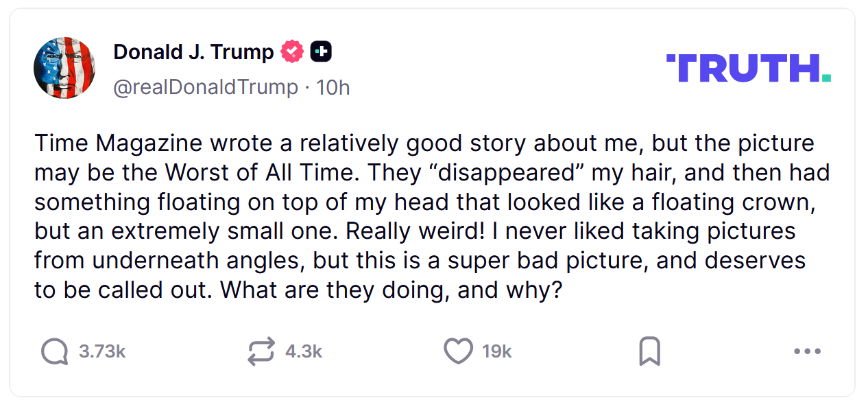Click the 10h post timestamp
Image resolution: width=868 pixels, height=409 pixels.
click(333, 88)
